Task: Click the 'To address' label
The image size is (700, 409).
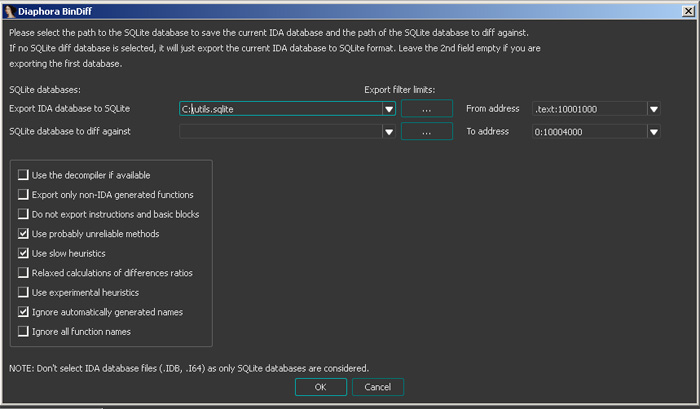Action: 488,131
